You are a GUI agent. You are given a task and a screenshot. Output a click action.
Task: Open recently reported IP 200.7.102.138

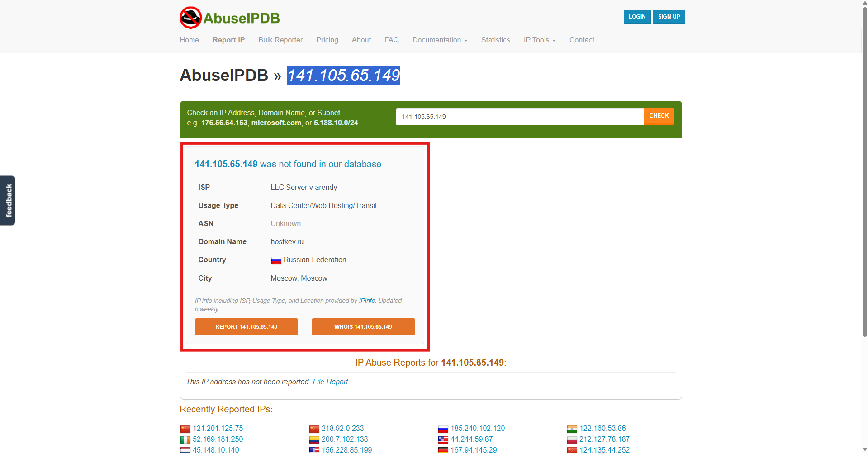(345, 439)
